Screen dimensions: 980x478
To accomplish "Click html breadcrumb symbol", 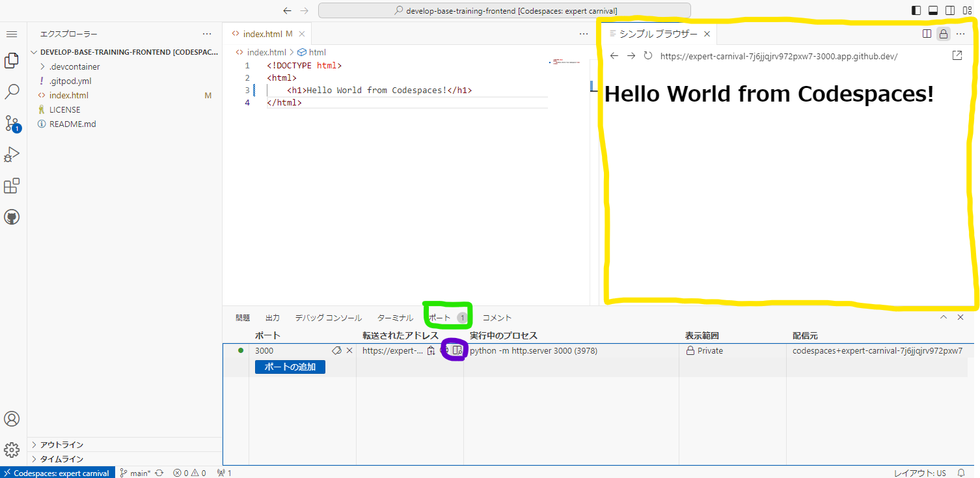I will point(312,52).
